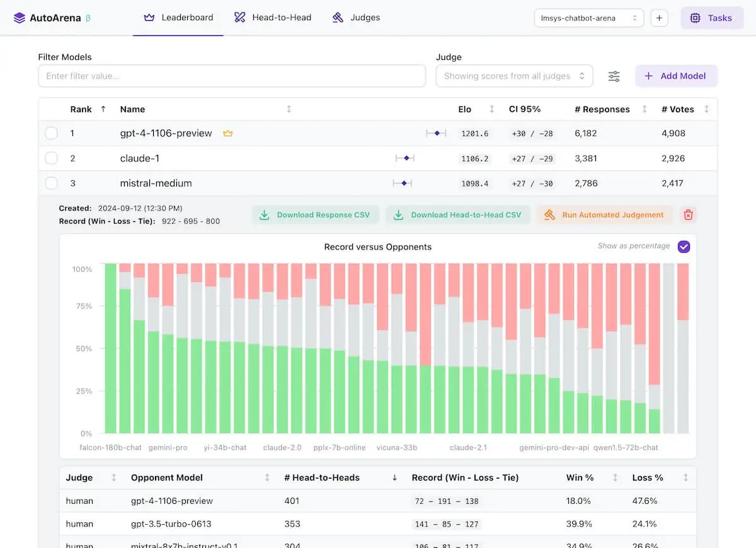The width and height of the screenshot is (756, 548).
Task: Click the gold crown next to gpt-4-1106-preview
Action: pyautogui.click(x=228, y=134)
